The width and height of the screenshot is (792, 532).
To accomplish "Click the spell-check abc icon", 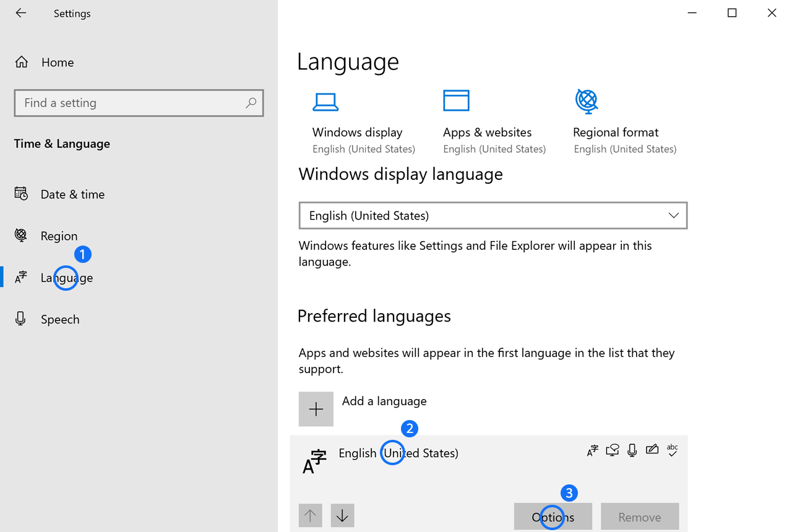I will coord(672,450).
